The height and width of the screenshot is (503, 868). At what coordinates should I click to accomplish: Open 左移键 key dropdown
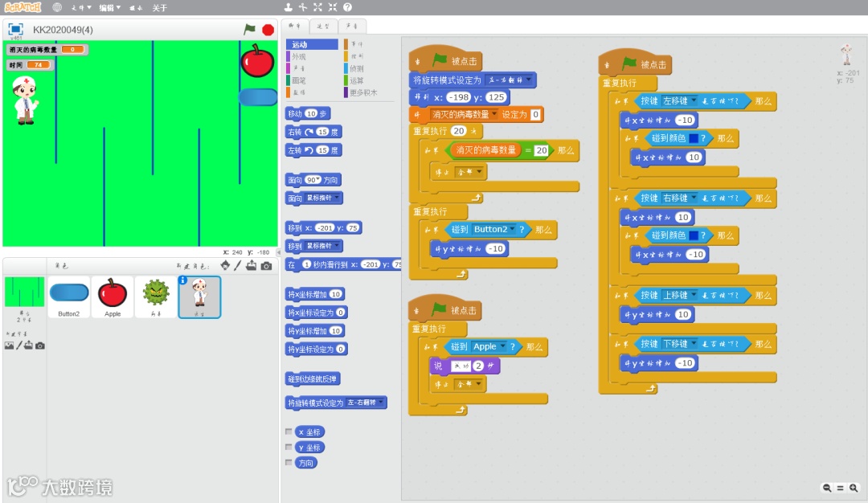click(693, 100)
